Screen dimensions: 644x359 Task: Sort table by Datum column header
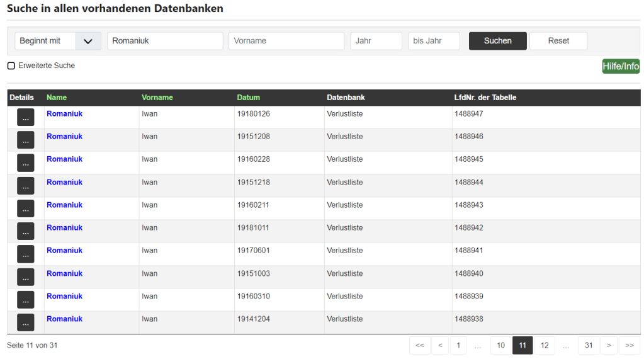248,98
